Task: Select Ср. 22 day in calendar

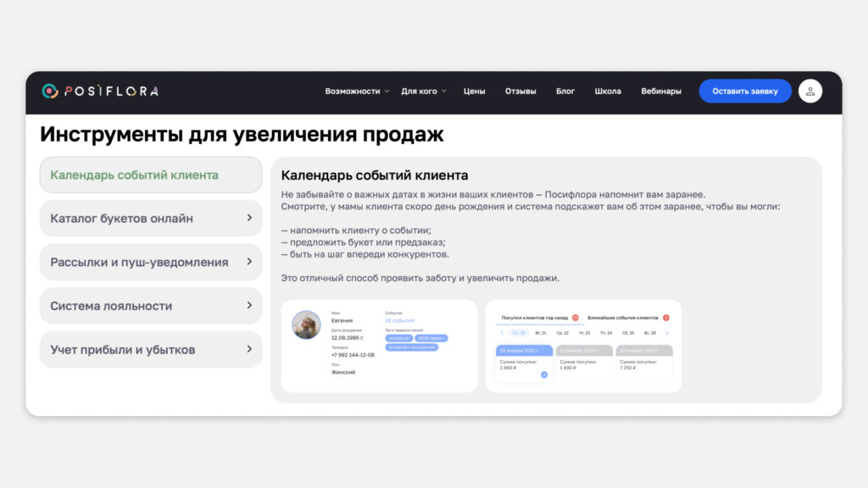Action: (563, 333)
